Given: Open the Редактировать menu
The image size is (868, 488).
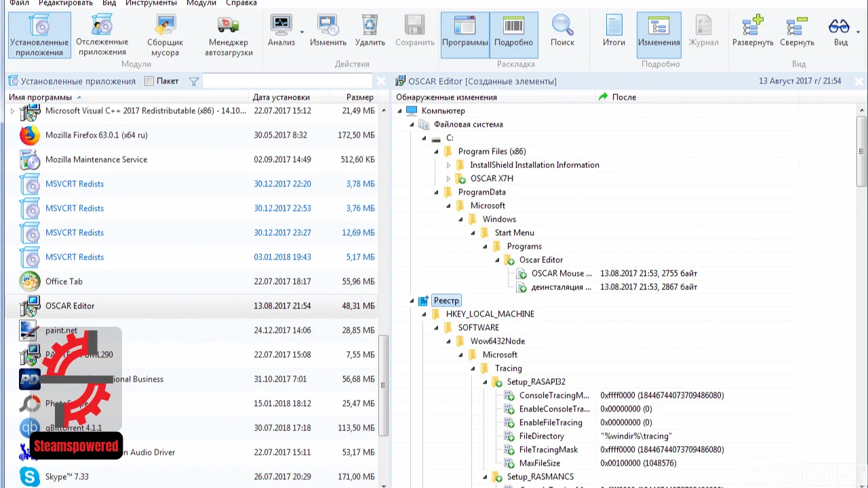Looking at the screenshot, I should click(66, 3).
